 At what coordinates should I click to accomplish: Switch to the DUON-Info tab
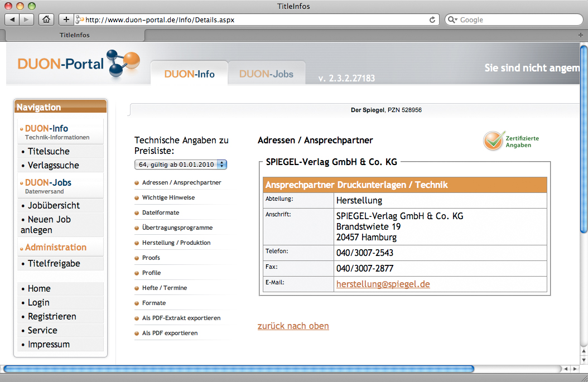pos(189,74)
